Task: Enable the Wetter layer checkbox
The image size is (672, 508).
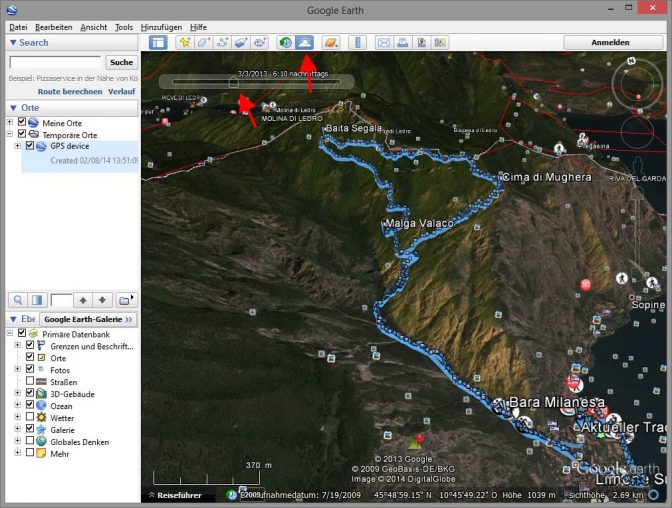Action: (x=30, y=417)
